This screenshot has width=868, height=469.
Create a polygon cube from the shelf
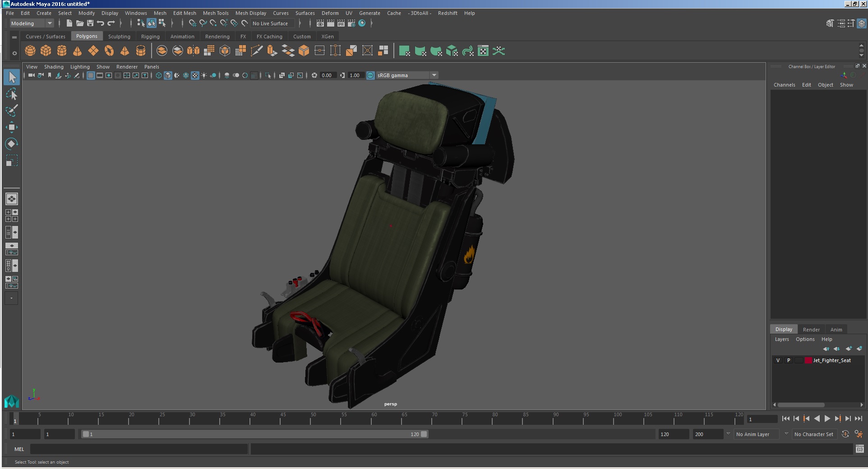[x=46, y=51]
